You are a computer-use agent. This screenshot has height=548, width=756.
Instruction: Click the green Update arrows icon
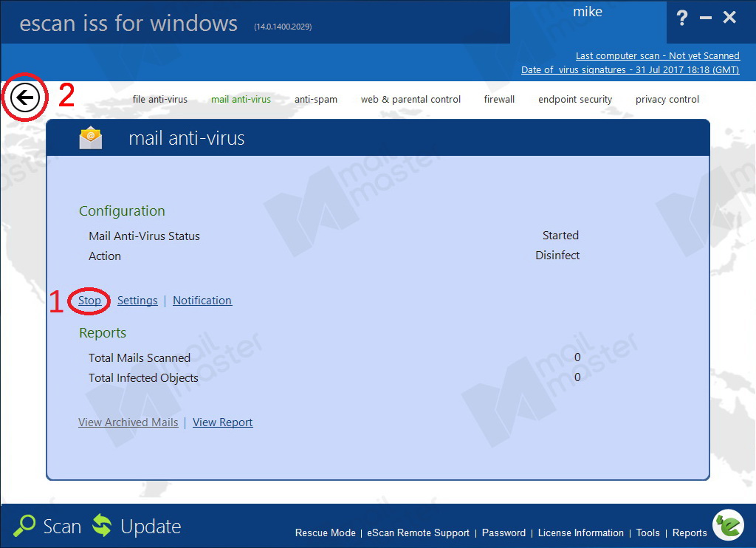click(102, 525)
